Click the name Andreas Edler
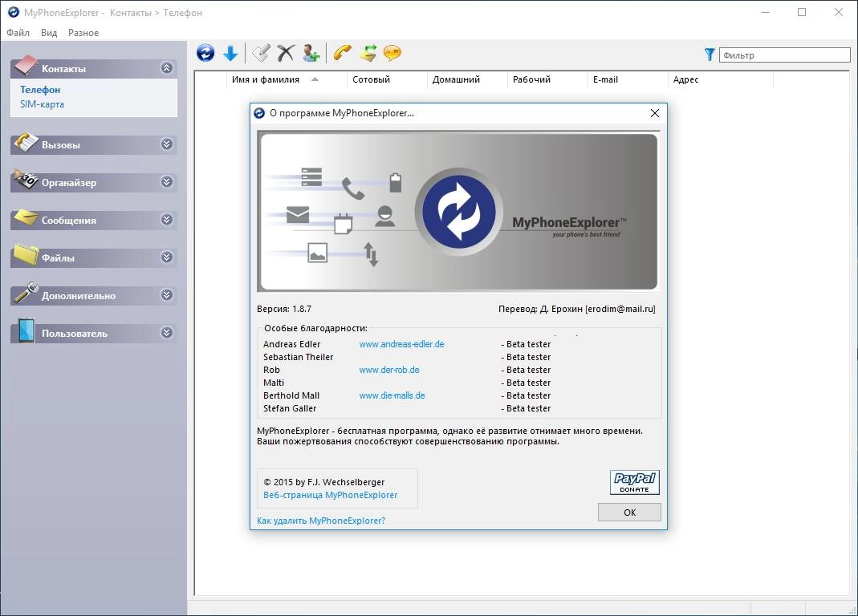 291,344
